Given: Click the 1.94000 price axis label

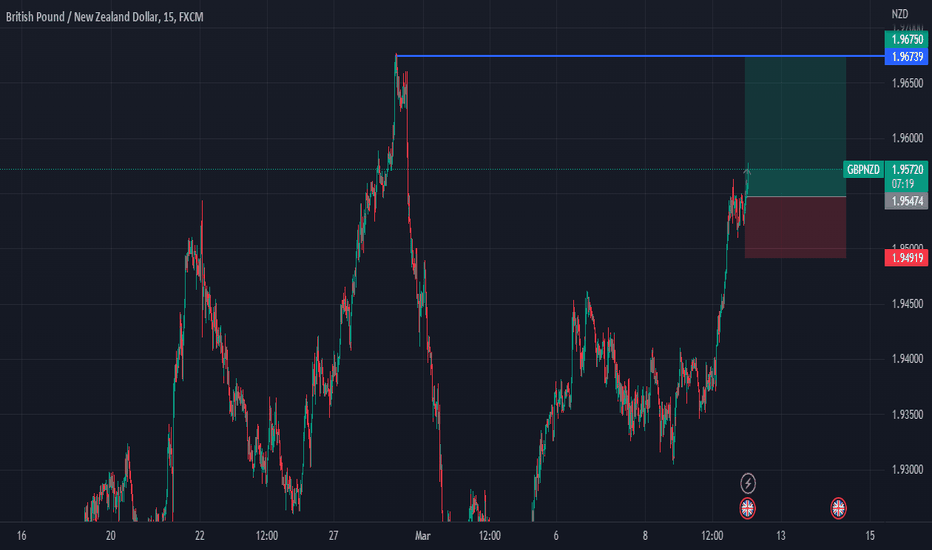Looking at the screenshot, I should (x=908, y=359).
